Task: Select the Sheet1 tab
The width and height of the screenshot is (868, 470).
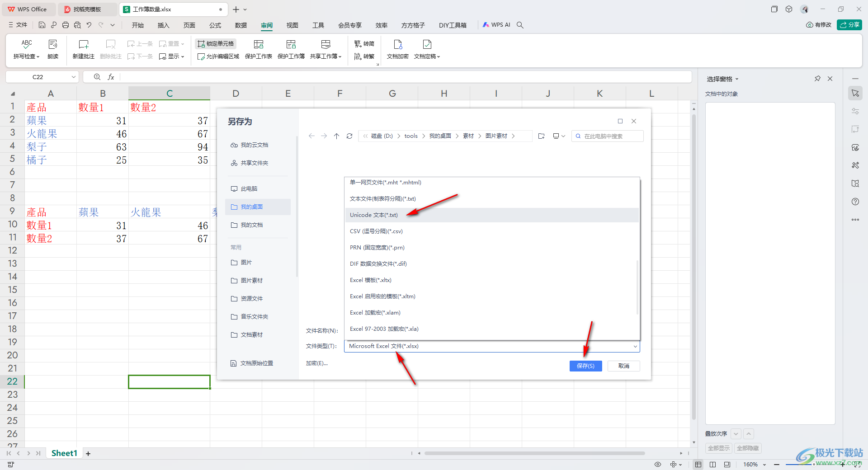Action: coord(64,453)
